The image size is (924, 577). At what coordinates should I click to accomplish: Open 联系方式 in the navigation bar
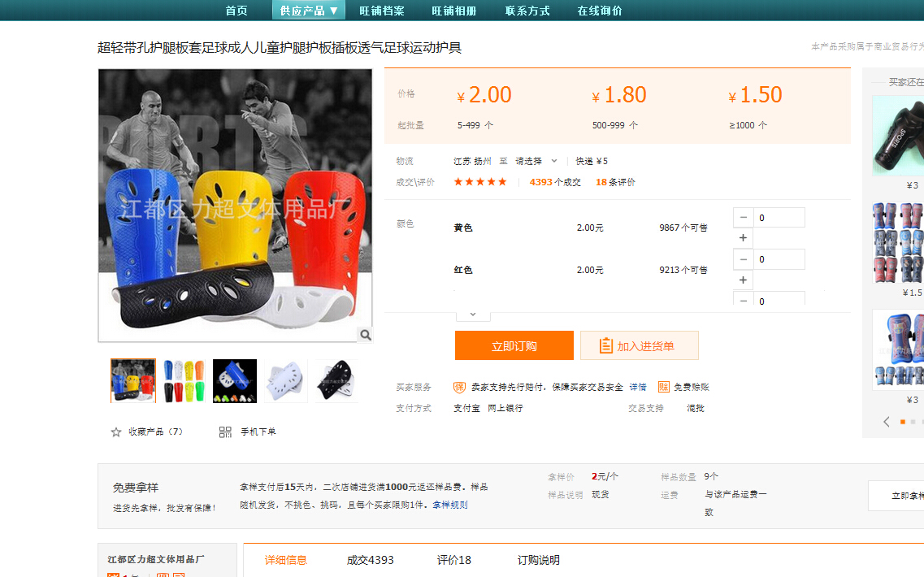(x=527, y=11)
